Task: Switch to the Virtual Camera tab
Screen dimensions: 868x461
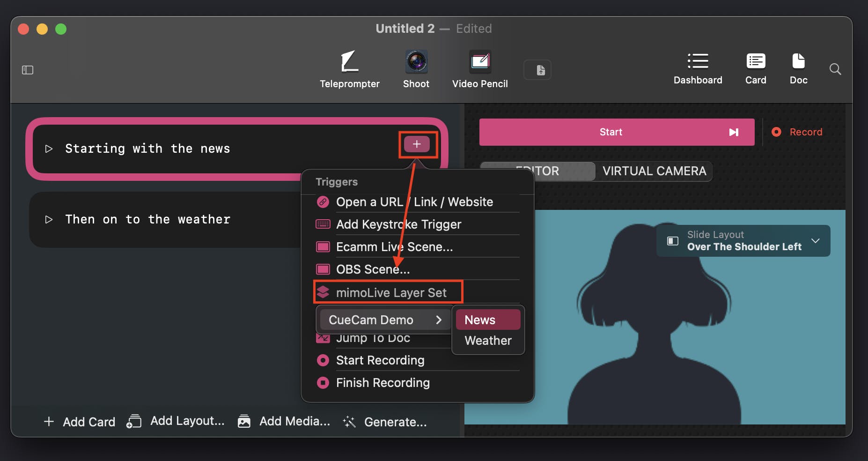Action: 654,171
